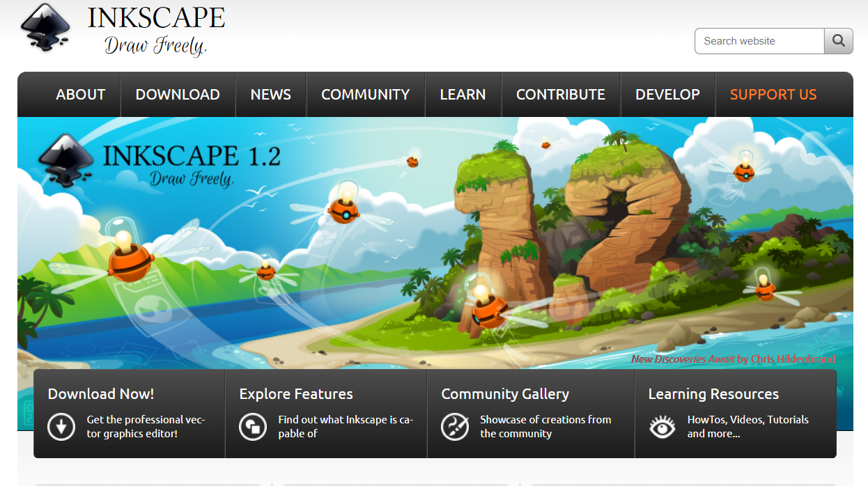The image size is (868, 486).
Task: Click the Community Gallery paintbrush icon
Action: pos(455,426)
